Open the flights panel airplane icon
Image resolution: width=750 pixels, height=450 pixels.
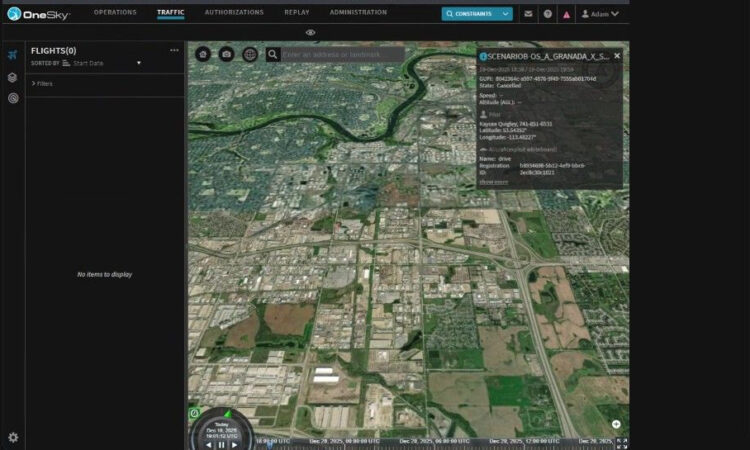click(x=13, y=54)
